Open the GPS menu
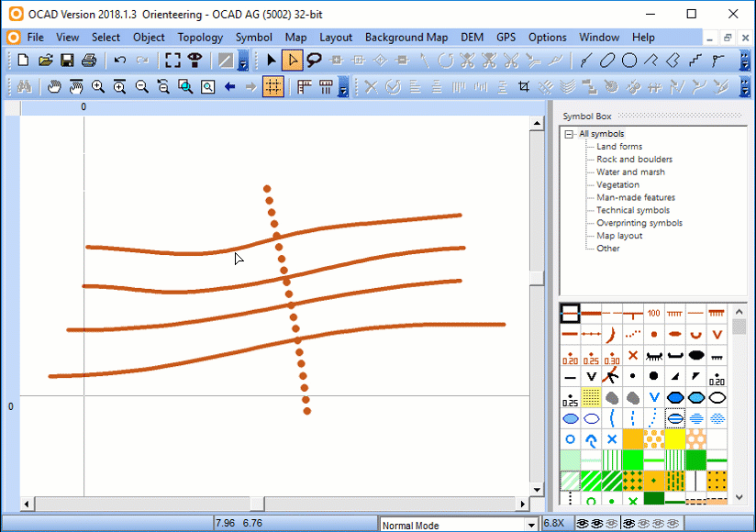Viewport: 756px width, 532px height. 506,37
